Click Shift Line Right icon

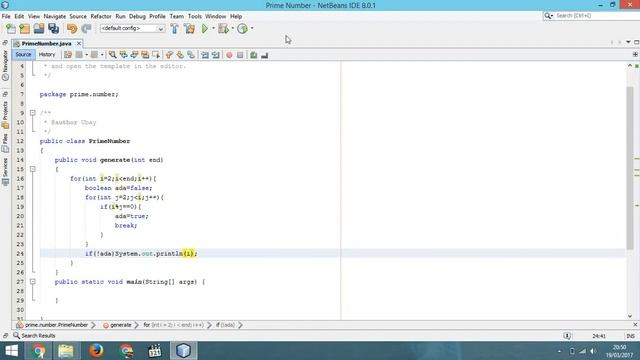(216, 55)
